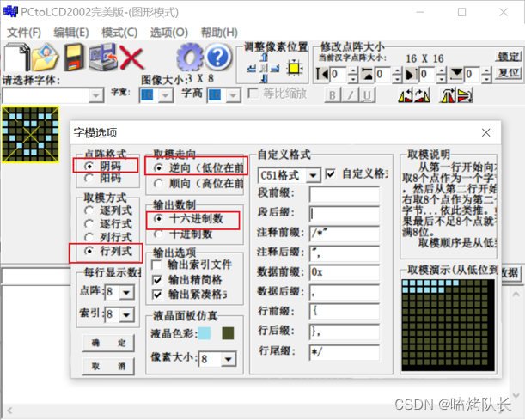Open the 编辑(E) menu
The width and height of the screenshot is (525, 420).
pos(71,33)
